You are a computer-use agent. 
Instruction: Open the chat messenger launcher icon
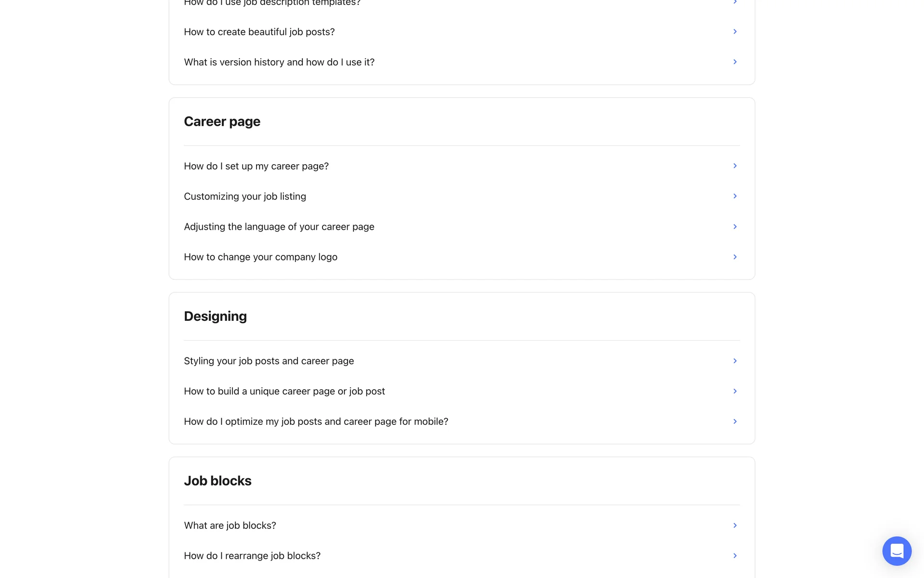[x=897, y=551]
